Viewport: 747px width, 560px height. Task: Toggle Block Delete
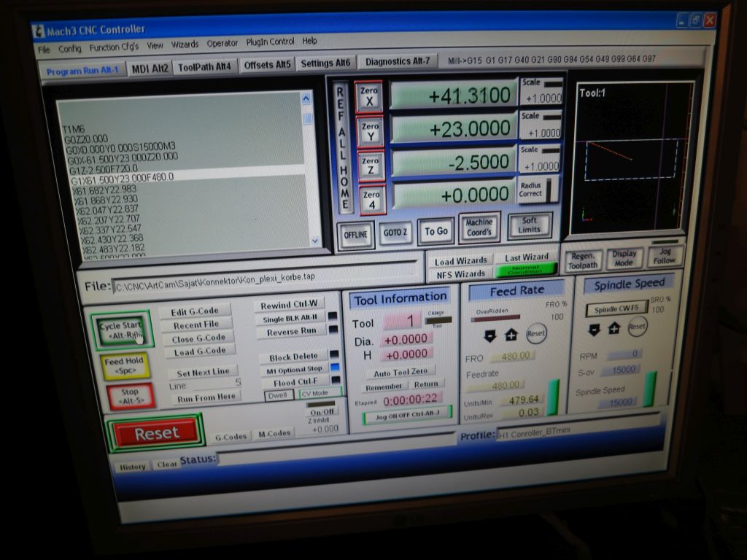click(293, 357)
